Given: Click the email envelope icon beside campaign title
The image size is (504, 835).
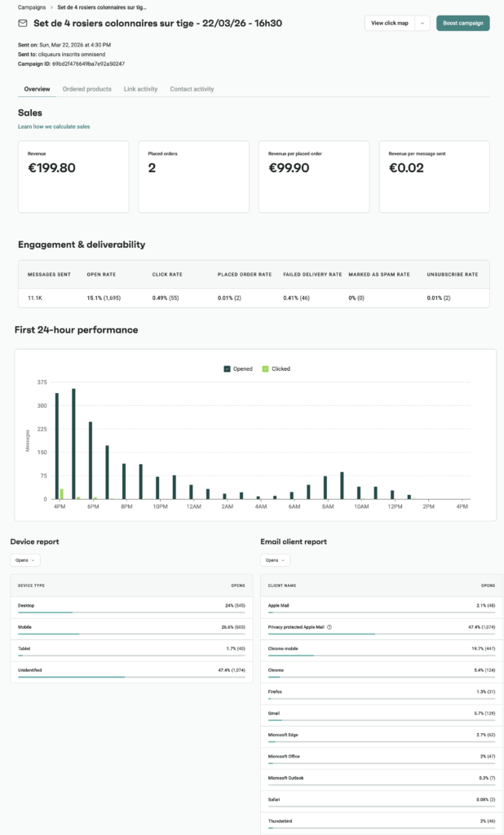Looking at the screenshot, I should coord(23,24).
